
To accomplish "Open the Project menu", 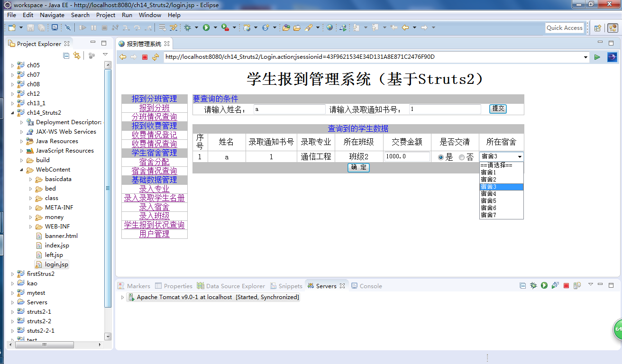I will tap(106, 15).
